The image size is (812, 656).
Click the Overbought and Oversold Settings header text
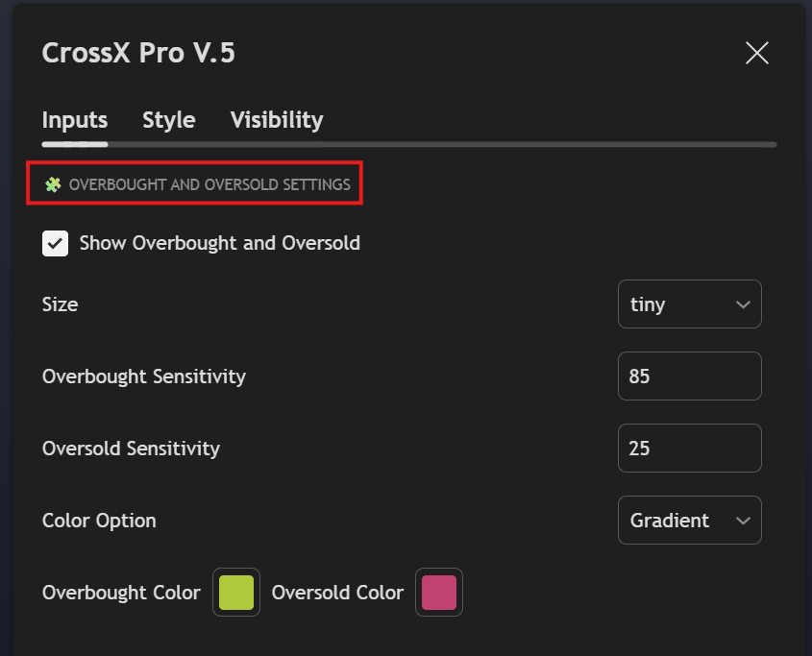click(209, 183)
